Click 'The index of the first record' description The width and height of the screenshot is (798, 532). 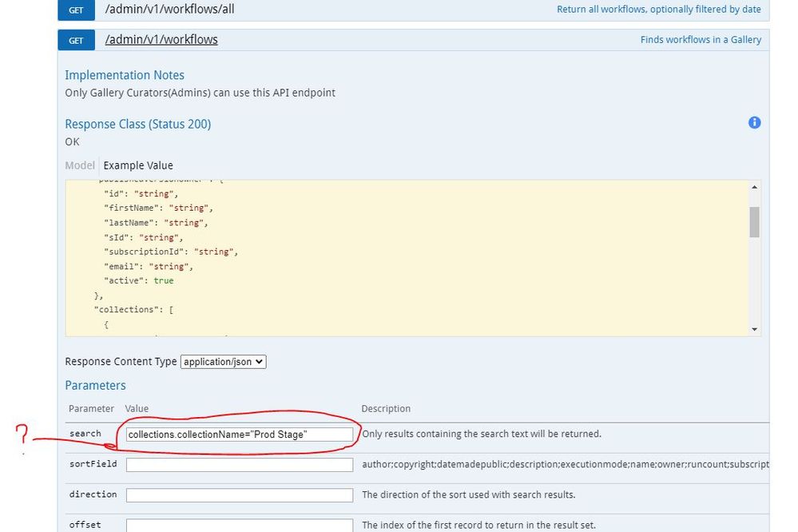[x=479, y=525]
